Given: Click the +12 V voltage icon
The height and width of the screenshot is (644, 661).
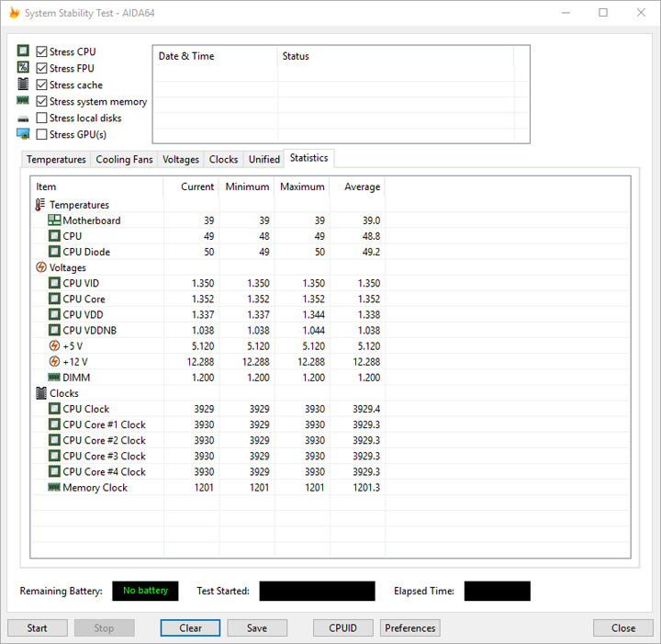Looking at the screenshot, I should [54, 361].
